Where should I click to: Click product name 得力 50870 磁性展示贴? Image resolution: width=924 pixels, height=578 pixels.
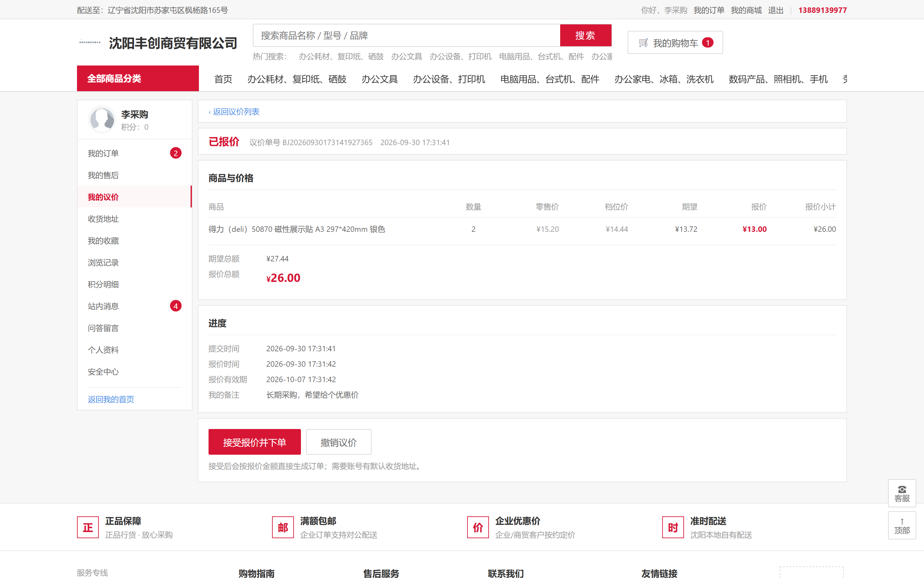click(x=297, y=229)
